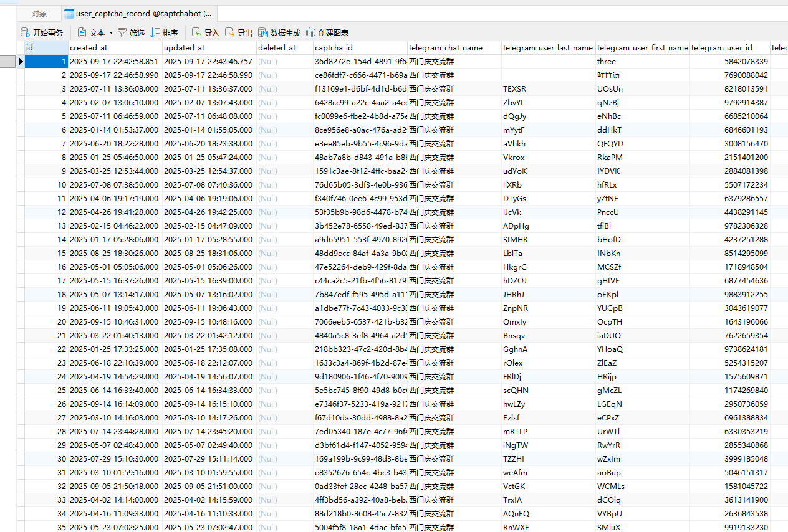Click the 开始事务 (begin transaction) icon
The image size is (788, 532).
coord(25,32)
